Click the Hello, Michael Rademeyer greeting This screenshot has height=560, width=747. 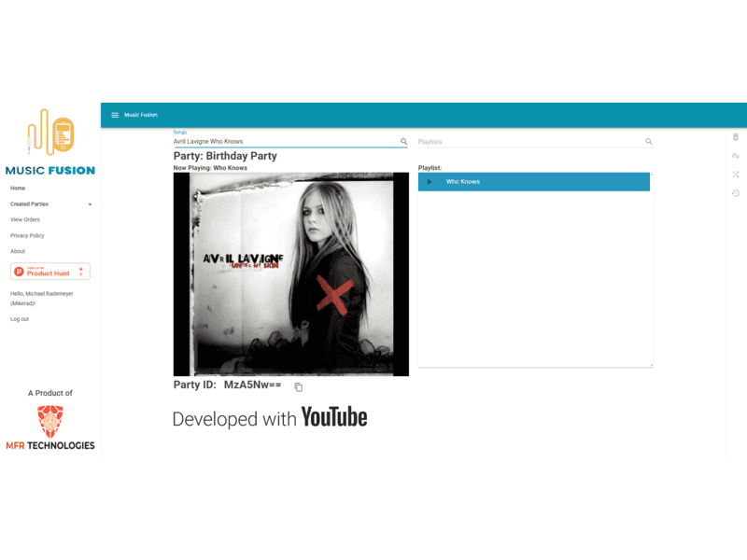[42, 299]
